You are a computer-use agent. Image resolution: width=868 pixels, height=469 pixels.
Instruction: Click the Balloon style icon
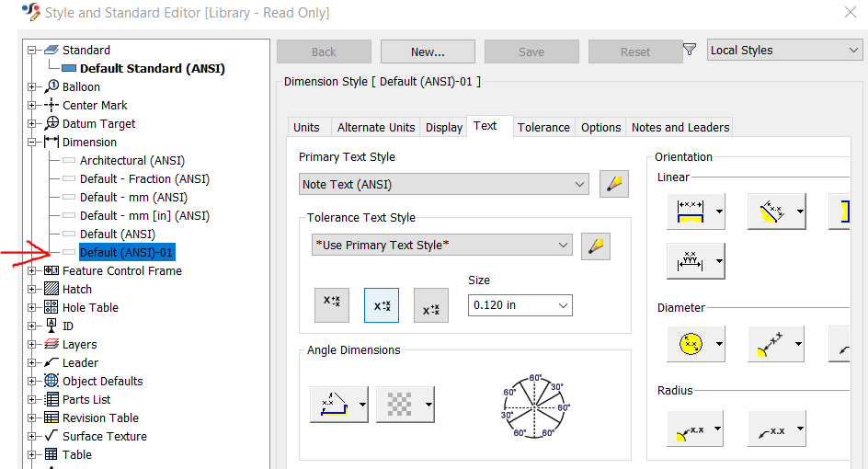click(x=51, y=86)
